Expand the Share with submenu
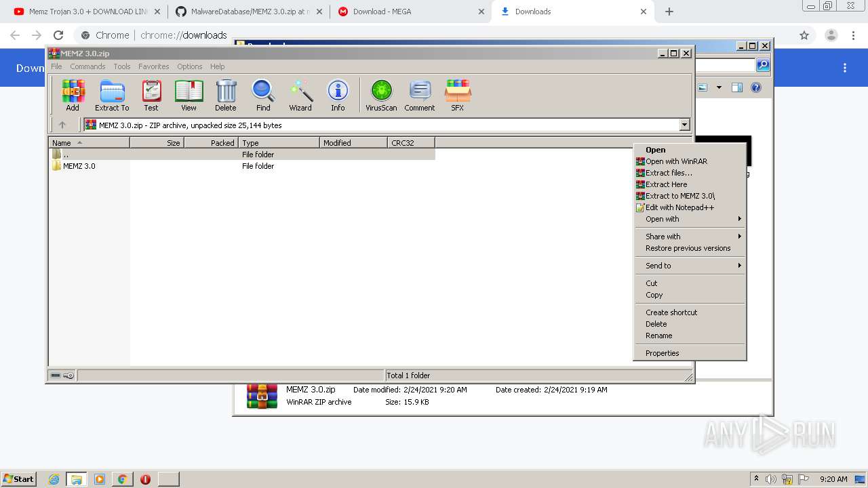868x488 pixels. click(x=690, y=237)
